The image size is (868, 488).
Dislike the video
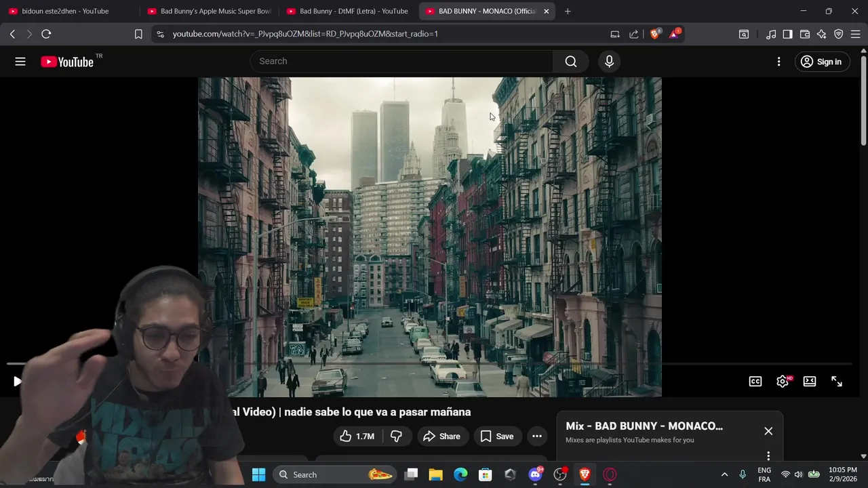click(x=397, y=436)
